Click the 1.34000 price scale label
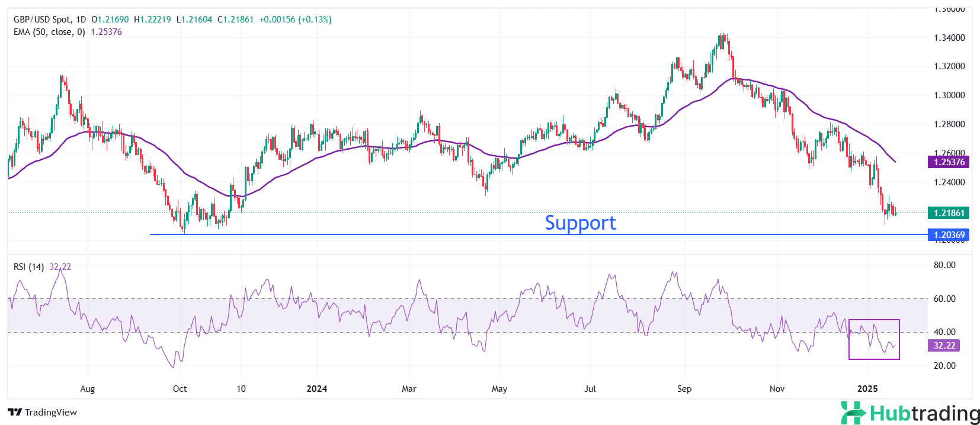 [949, 38]
